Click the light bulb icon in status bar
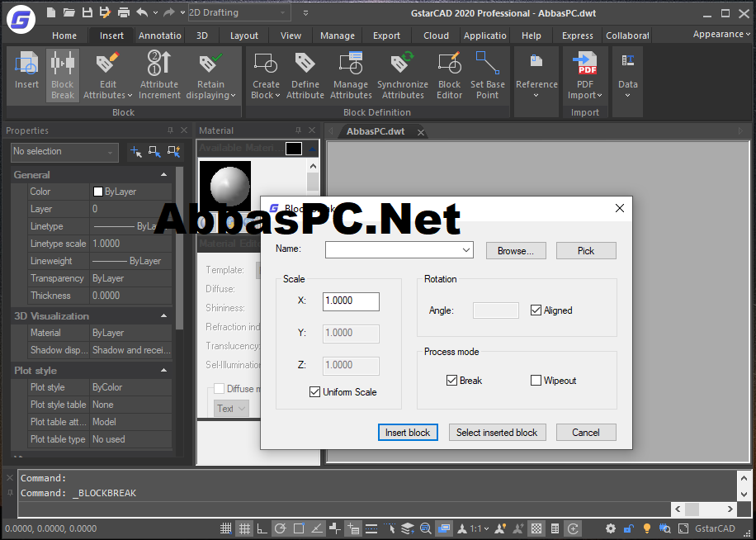Screen dimensions: 756x540 coord(647,528)
